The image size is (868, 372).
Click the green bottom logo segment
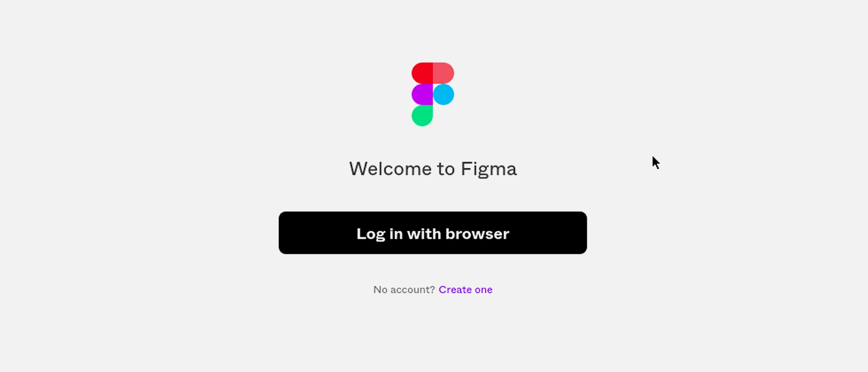[422, 115]
